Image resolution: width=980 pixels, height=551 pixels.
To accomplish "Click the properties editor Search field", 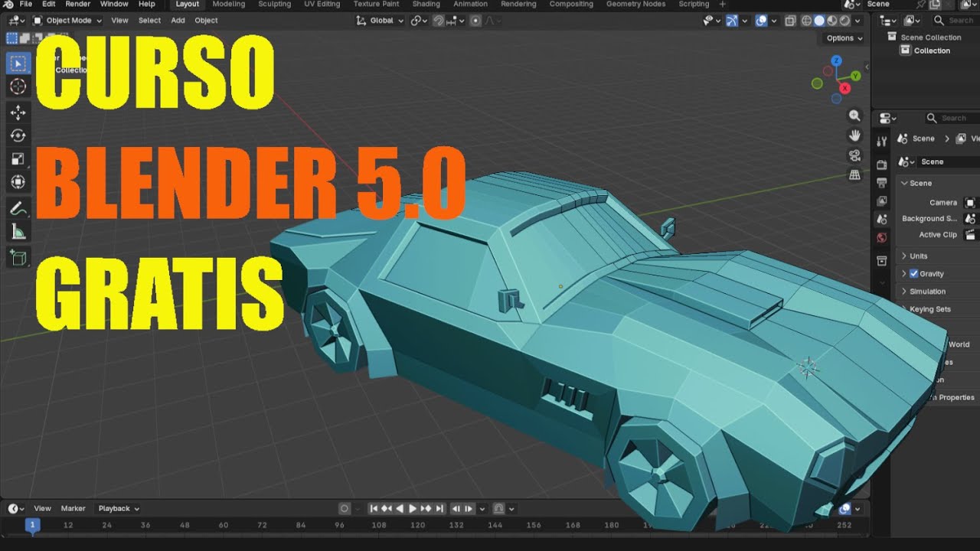I will click(952, 118).
